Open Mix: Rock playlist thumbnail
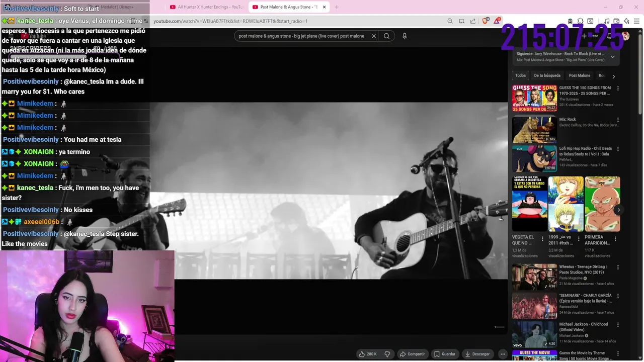Image resolution: width=644 pixels, height=362 pixels. 534,130
